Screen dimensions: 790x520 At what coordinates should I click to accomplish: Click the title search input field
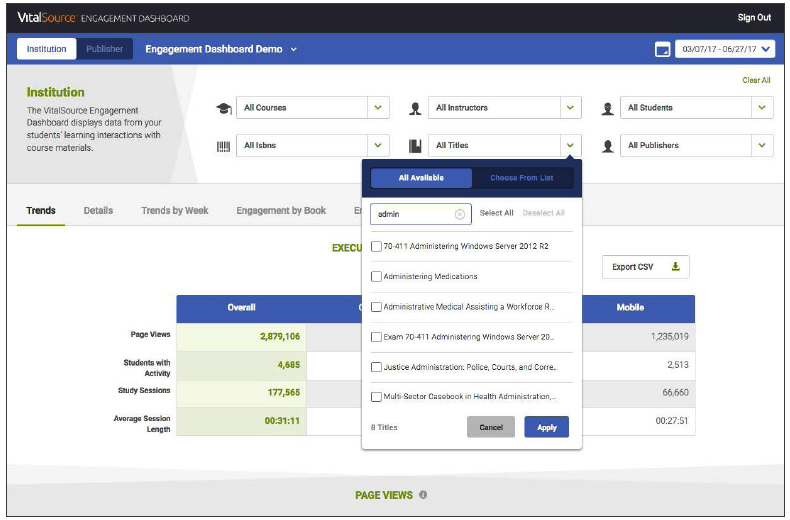(x=412, y=214)
